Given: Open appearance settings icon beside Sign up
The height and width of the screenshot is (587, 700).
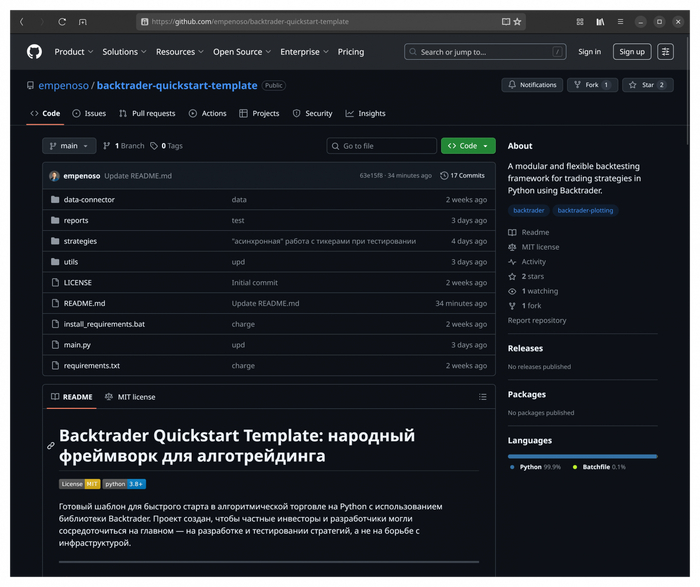Looking at the screenshot, I should pos(666,52).
